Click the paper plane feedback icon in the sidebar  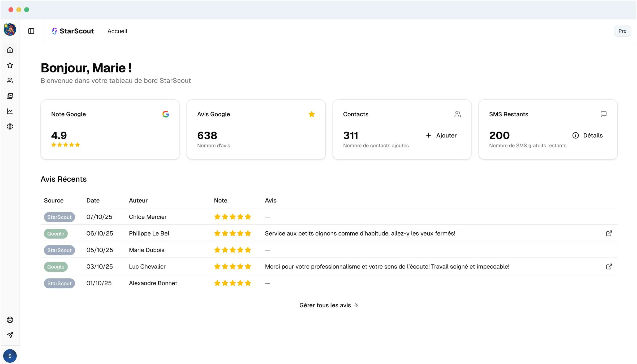pos(10,335)
